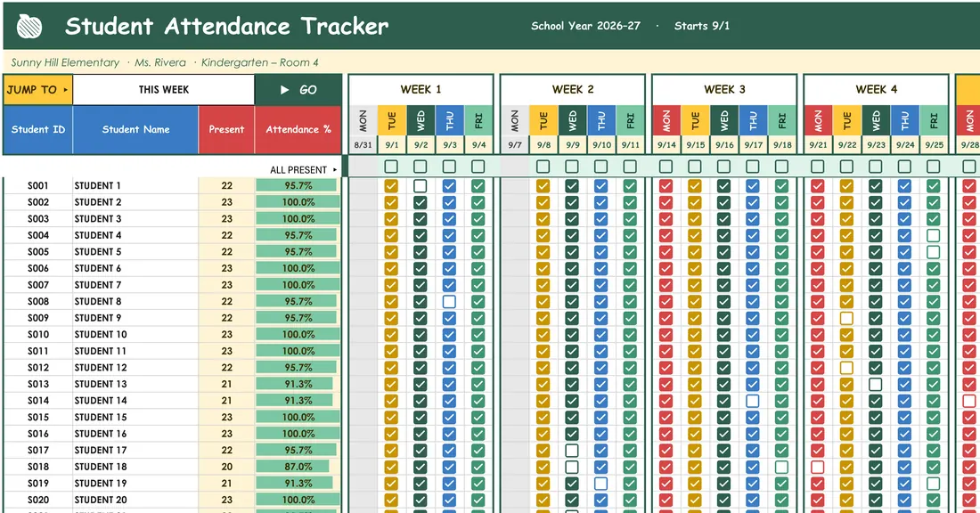Screen dimensions: 980x513
Task: Click the Student Attendance Tracker title
Action: click(x=227, y=26)
